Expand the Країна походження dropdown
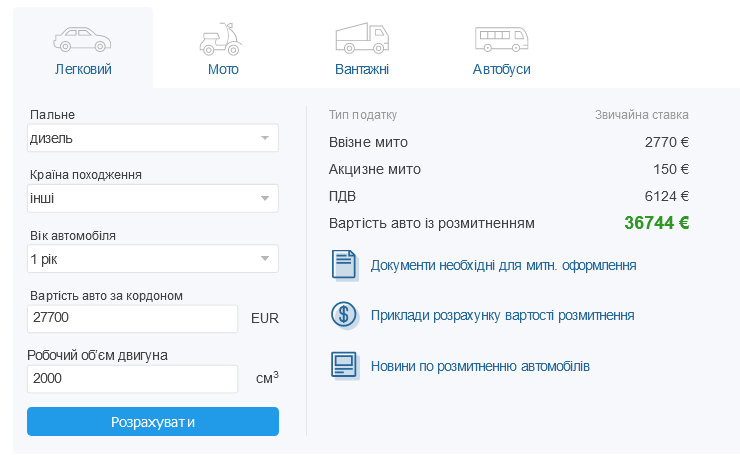This screenshot has width=740, height=455. pyautogui.click(x=153, y=198)
